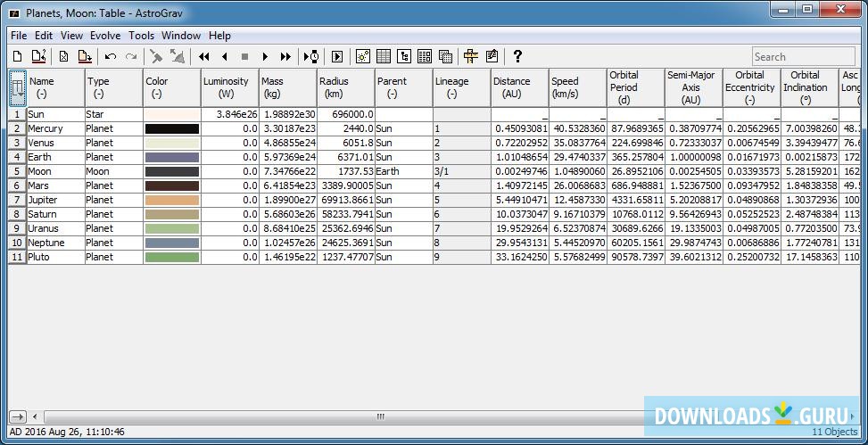Click the boxed play arrow icon
Viewport: 868px width, 445px height.
(x=337, y=56)
